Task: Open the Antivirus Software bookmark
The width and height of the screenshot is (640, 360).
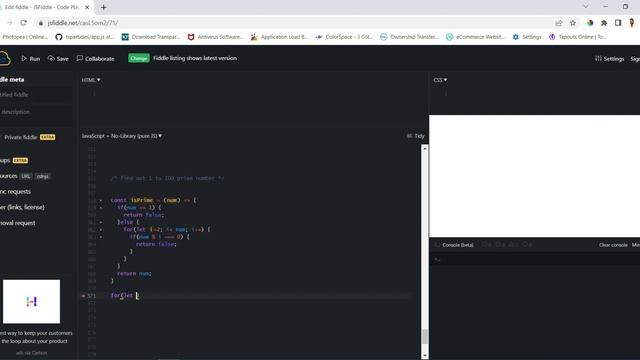Action: click(x=216, y=37)
